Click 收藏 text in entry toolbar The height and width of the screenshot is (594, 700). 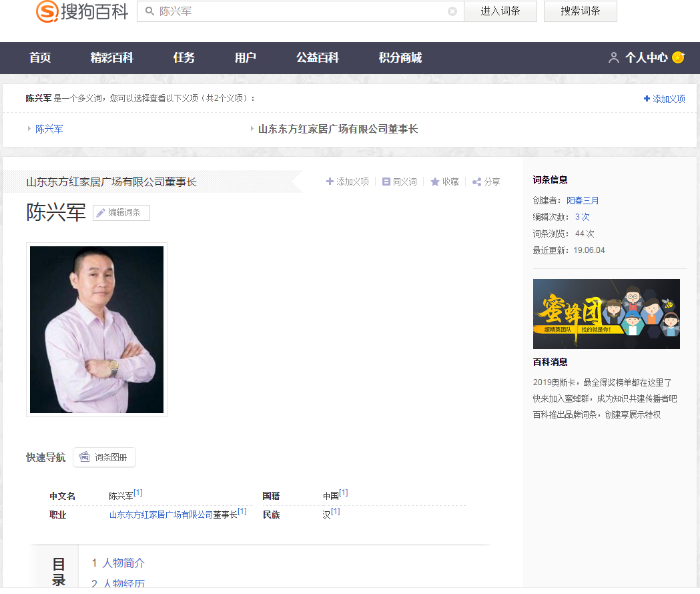[450, 182]
